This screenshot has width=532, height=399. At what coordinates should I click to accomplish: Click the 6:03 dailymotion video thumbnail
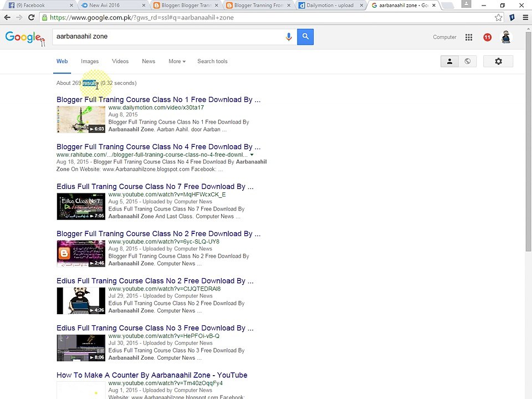(x=81, y=119)
